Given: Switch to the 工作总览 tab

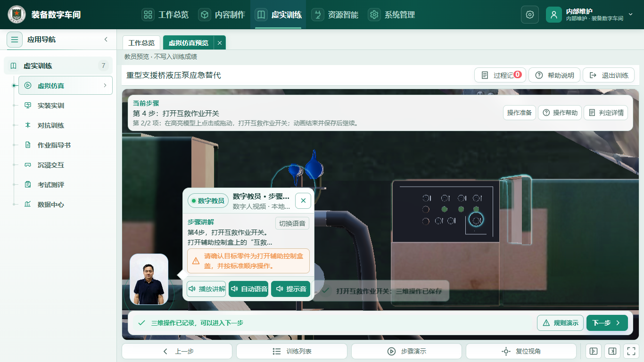Looking at the screenshot, I should click(x=141, y=43).
